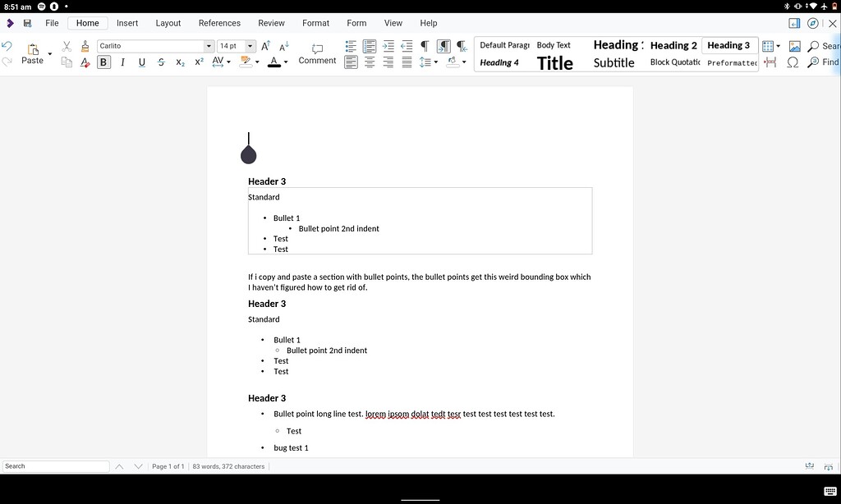Switch to the References tab

coord(219,23)
